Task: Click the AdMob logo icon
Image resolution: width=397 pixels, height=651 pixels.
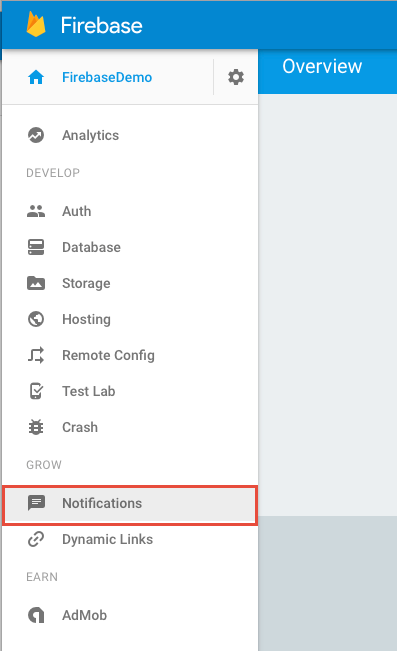Action: point(36,615)
